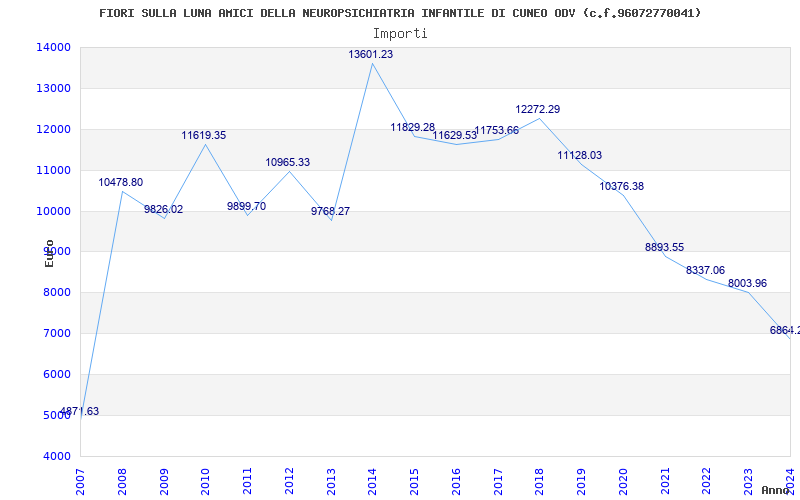Select the 10376.38 data label
The height and width of the screenshot is (500, 800).
tap(621, 186)
